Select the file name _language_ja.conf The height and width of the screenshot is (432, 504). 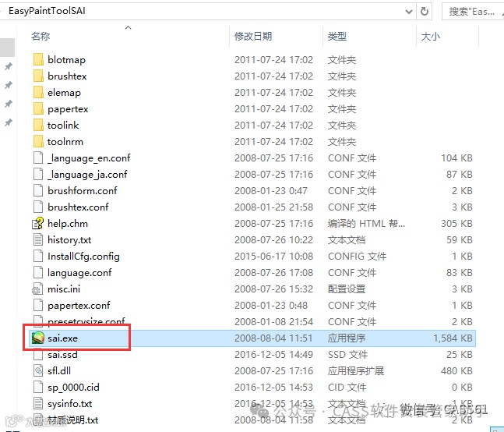pos(87,175)
